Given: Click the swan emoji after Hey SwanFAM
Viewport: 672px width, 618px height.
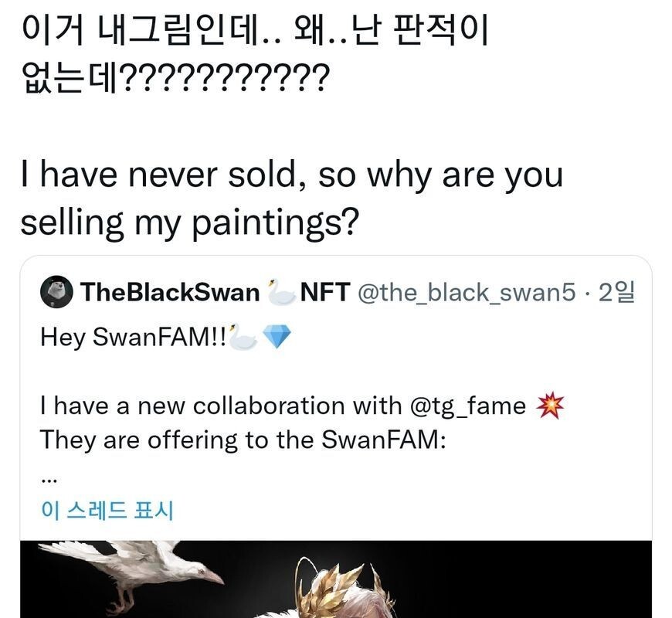Looking at the screenshot, I should pyautogui.click(x=243, y=337).
